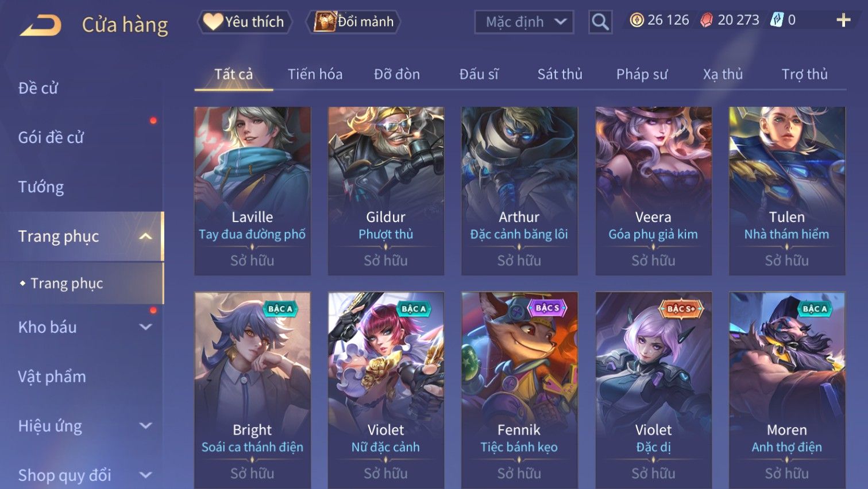
Task: Select Laville Tay đua đường phố skin
Action: [252, 191]
